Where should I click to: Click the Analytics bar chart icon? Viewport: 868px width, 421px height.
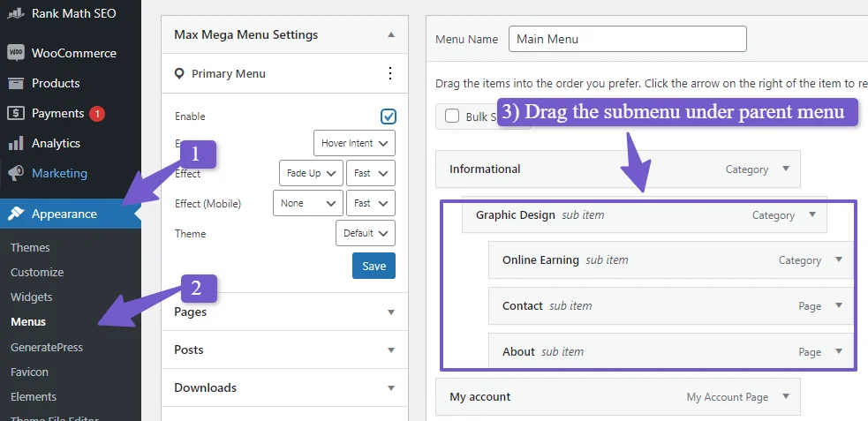[16, 143]
